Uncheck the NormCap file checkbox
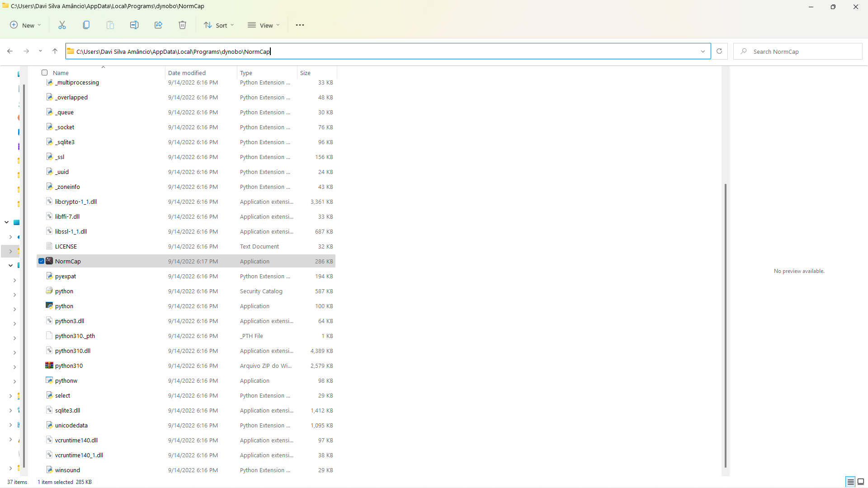 tap(41, 261)
